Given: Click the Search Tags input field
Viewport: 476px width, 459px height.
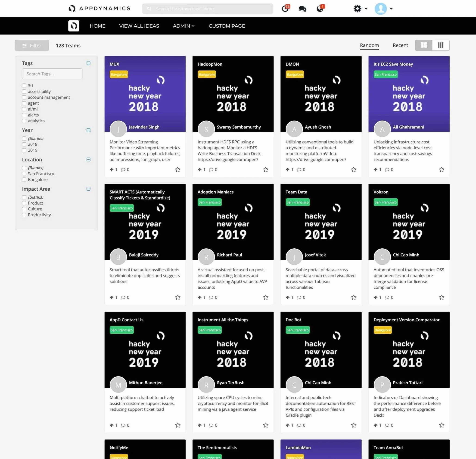Looking at the screenshot, I should point(52,74).
